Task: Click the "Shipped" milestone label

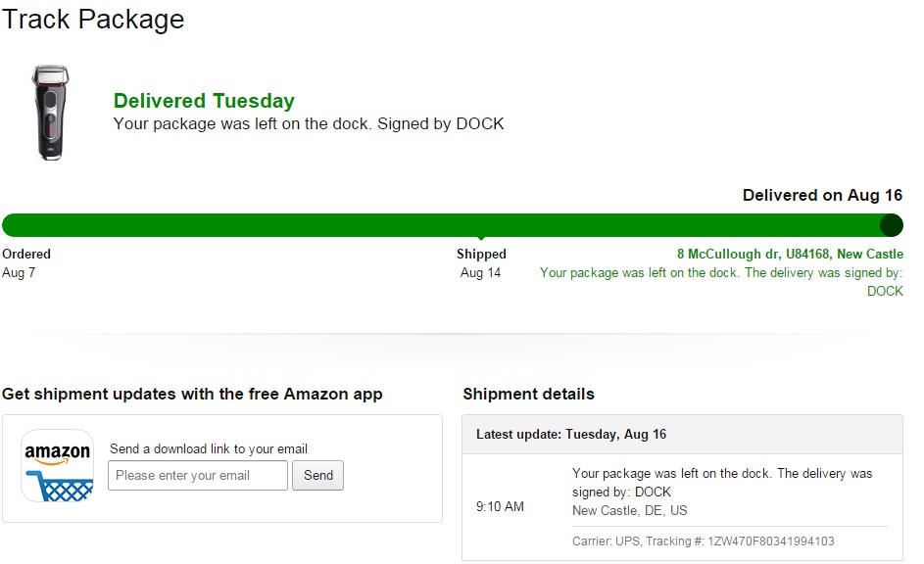Action: 481,254
